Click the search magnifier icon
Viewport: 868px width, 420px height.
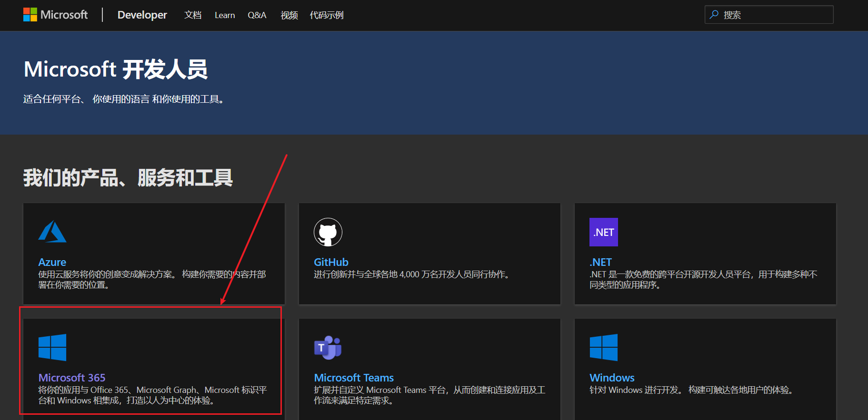click(x=714, y=15)
